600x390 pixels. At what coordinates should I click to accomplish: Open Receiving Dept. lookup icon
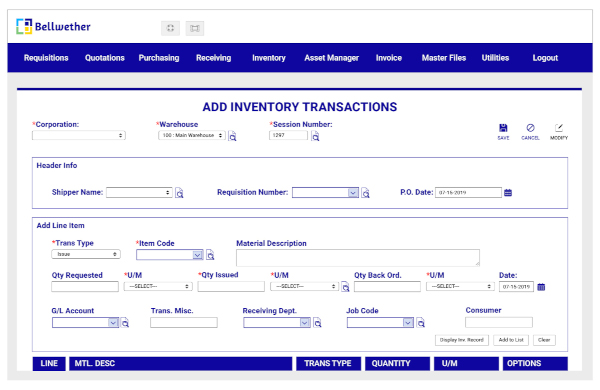point(317,323)
